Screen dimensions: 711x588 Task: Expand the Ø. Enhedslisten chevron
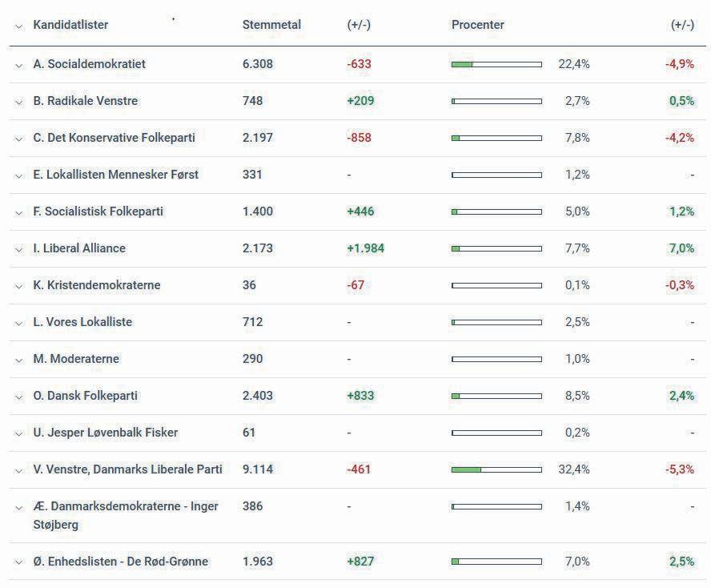[18, 562]
